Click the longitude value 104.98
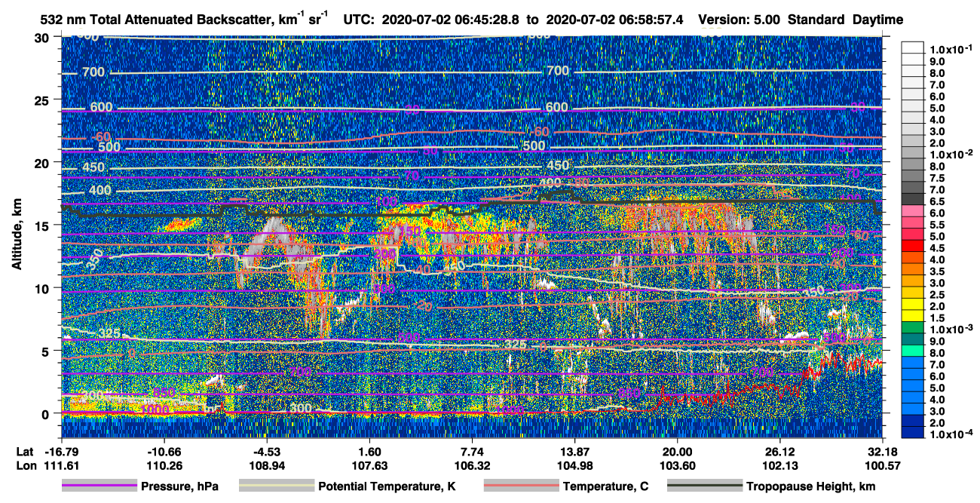This screenshot has height=503, width=980. tap(574, 465)
